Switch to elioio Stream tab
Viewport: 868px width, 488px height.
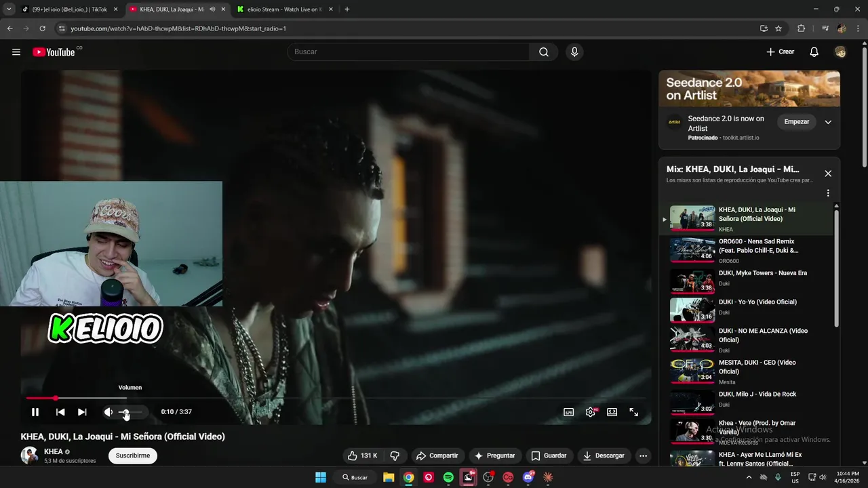pos(286,9)
